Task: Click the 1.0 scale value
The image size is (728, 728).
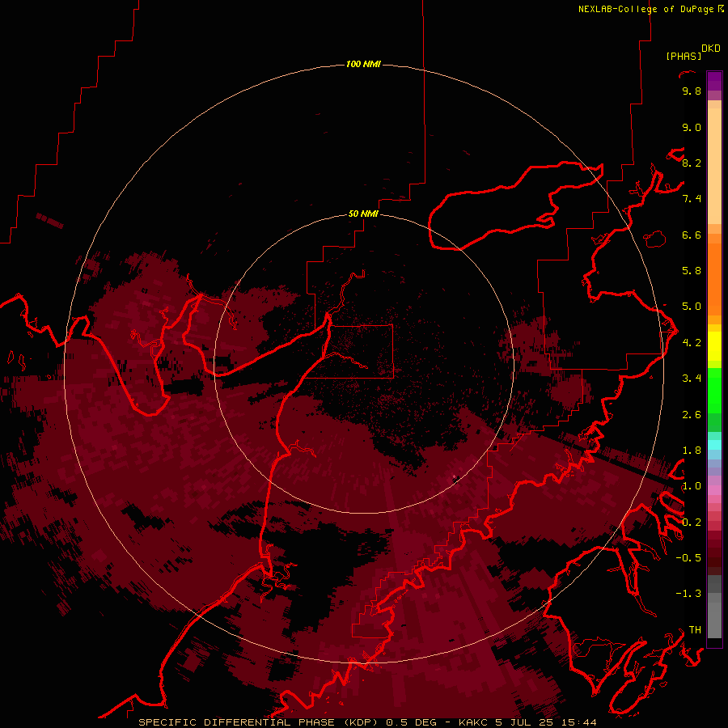Action: pos(692,486)
